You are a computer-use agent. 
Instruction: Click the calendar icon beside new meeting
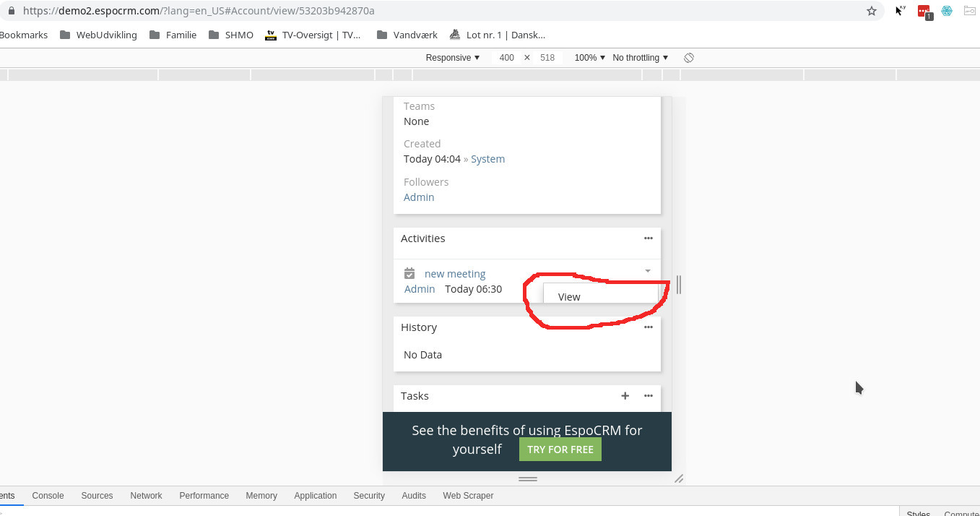[x=409, y=273]
